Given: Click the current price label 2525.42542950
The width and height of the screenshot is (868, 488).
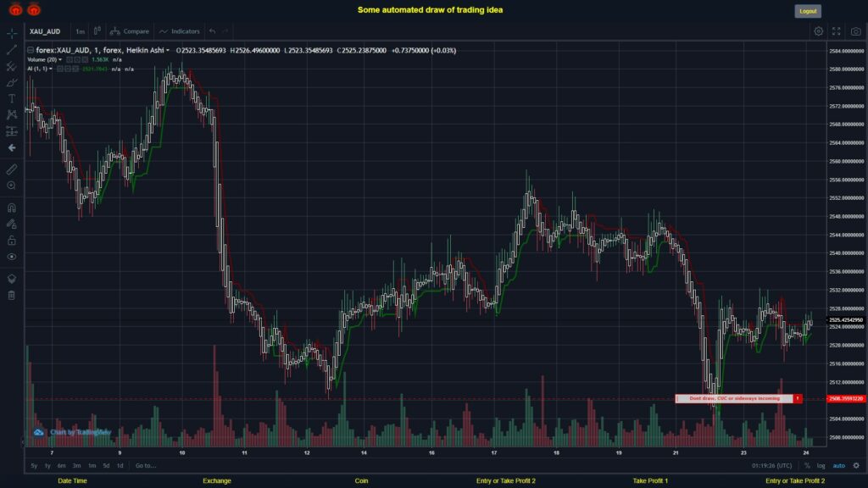Looking at the screenshot, I should (x=846, y=319).
